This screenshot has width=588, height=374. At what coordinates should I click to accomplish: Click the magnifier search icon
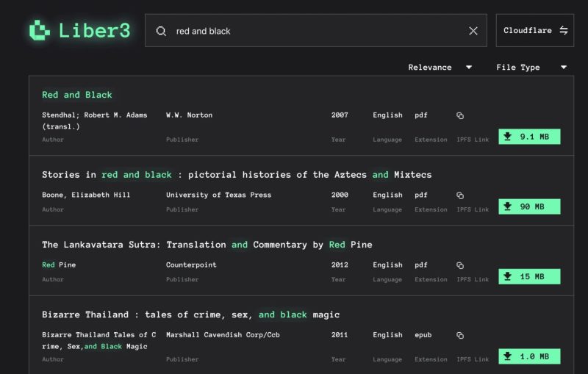(x=161, y=31)
